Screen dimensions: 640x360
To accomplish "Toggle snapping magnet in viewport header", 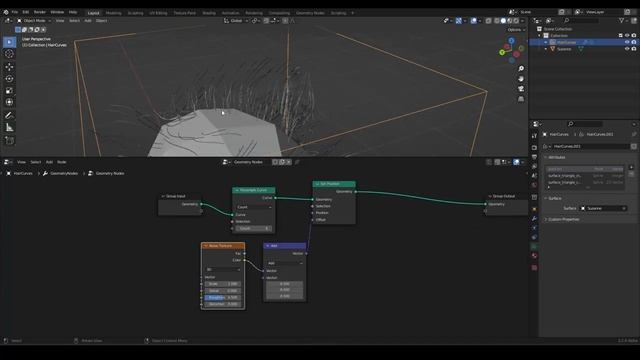I will 266,20.
